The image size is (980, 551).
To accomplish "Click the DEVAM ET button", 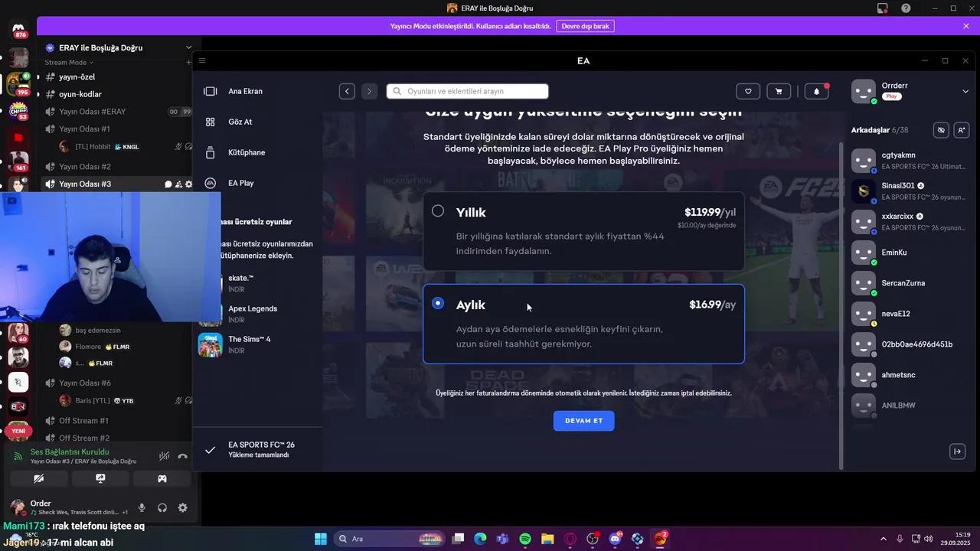I will (x=583, y=421).
